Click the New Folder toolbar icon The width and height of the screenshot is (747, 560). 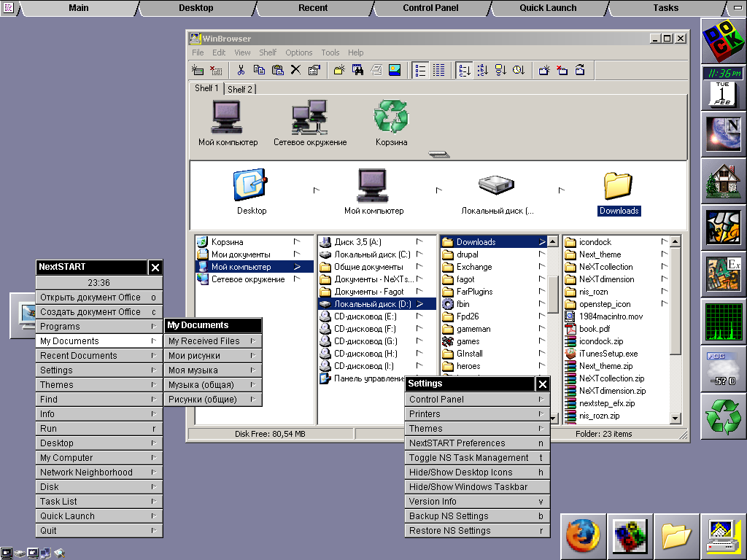339,71
